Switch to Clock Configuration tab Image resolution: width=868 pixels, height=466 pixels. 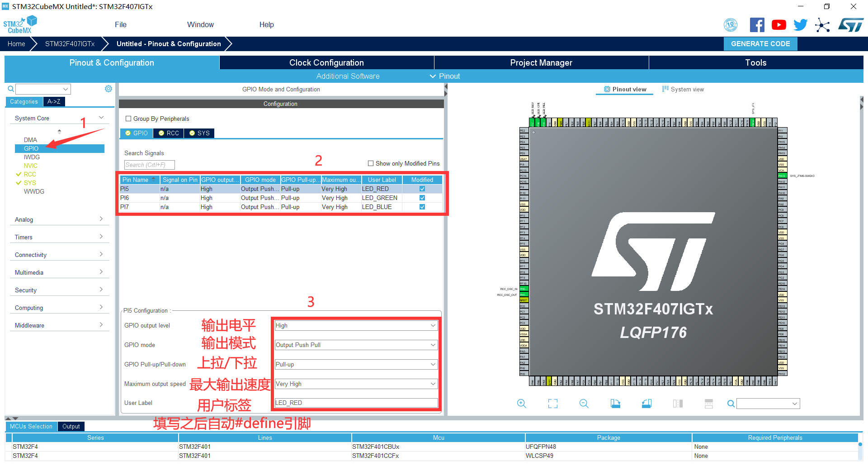point(326,62)
